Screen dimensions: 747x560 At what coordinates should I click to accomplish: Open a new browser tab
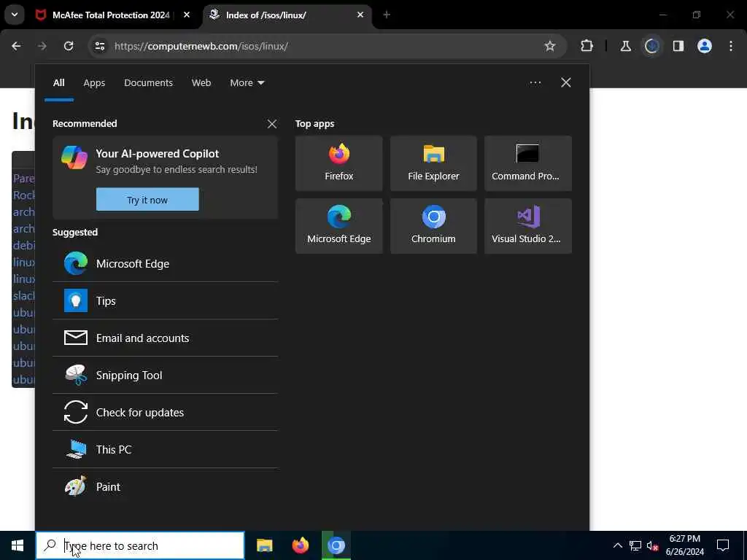[387, 15]
